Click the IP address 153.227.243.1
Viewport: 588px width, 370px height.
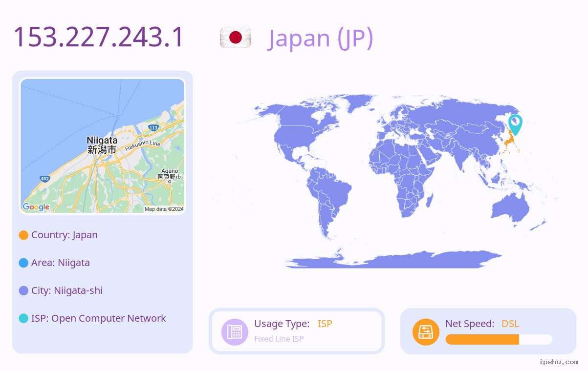[x=98, y=37]
